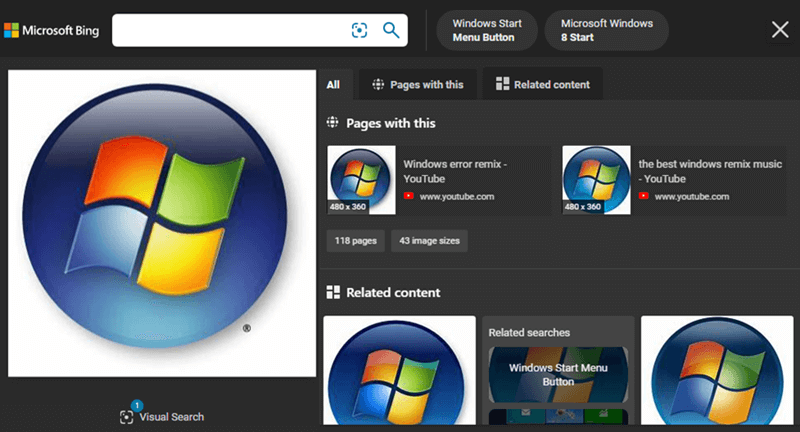Viewport: 800px width, 432px height.
Task: Click the Related content section grid icon
Action: 333,293
